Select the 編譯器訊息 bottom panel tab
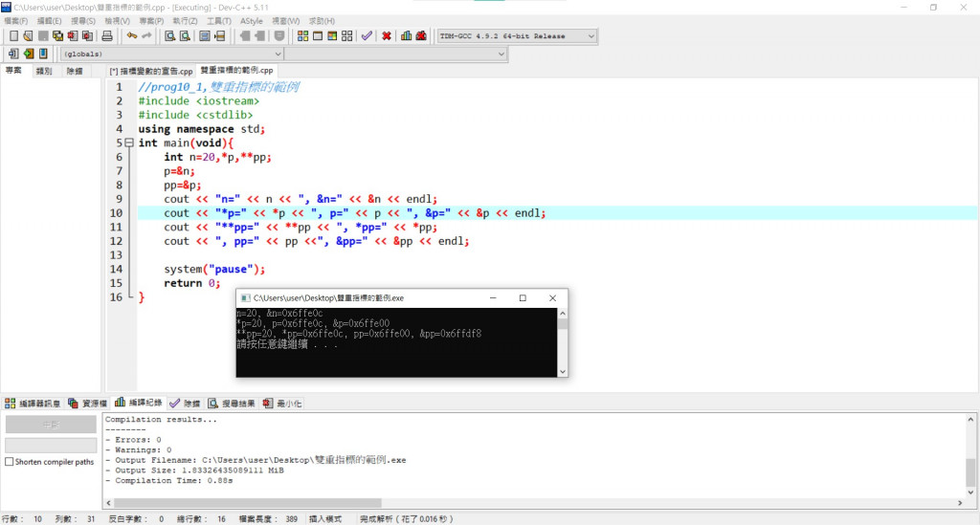 [x=33, y=404]
